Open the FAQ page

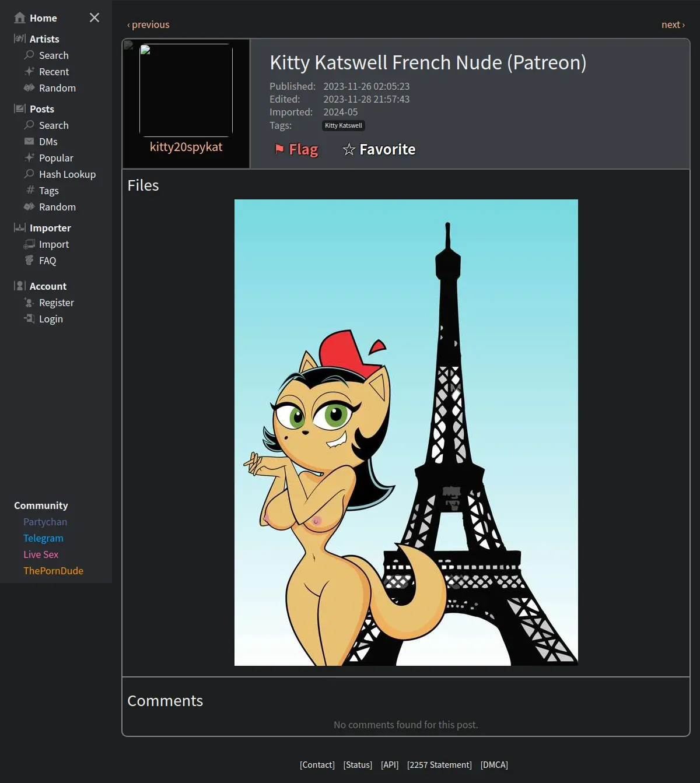click(x=47, y=261)
